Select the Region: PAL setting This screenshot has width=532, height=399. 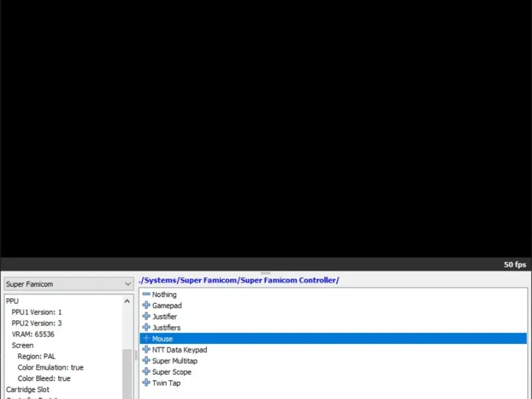(37, 356)
